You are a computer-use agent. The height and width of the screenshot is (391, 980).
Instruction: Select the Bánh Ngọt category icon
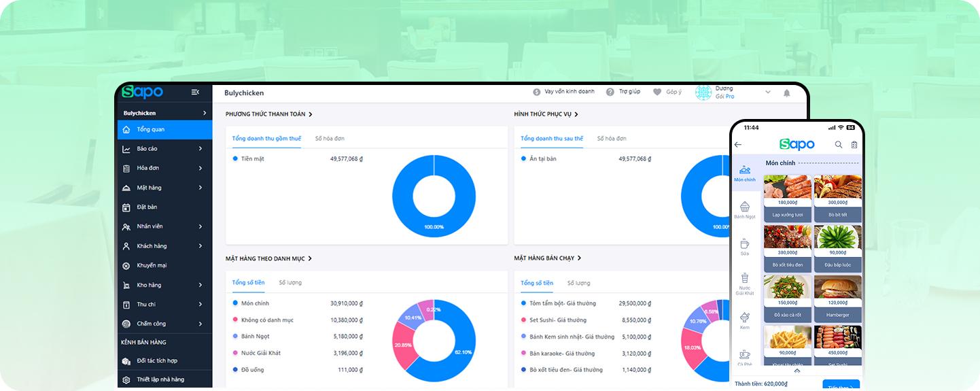click(x=745, y=207)
